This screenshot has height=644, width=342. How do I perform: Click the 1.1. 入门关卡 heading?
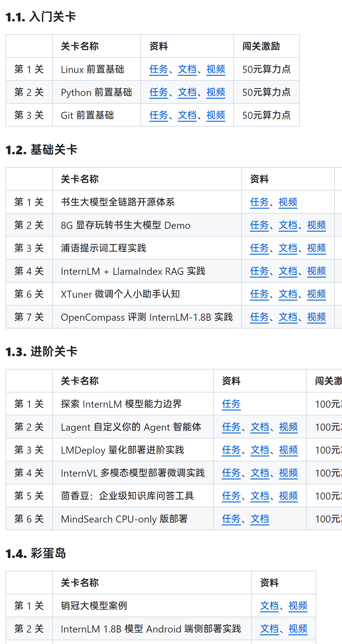41,17
